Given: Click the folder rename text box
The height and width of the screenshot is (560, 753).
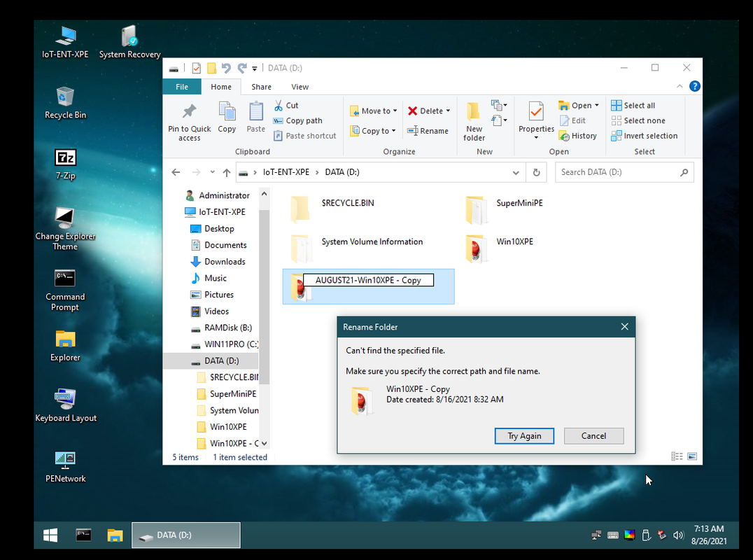Looking at the screenshot, I should point(368,280).
